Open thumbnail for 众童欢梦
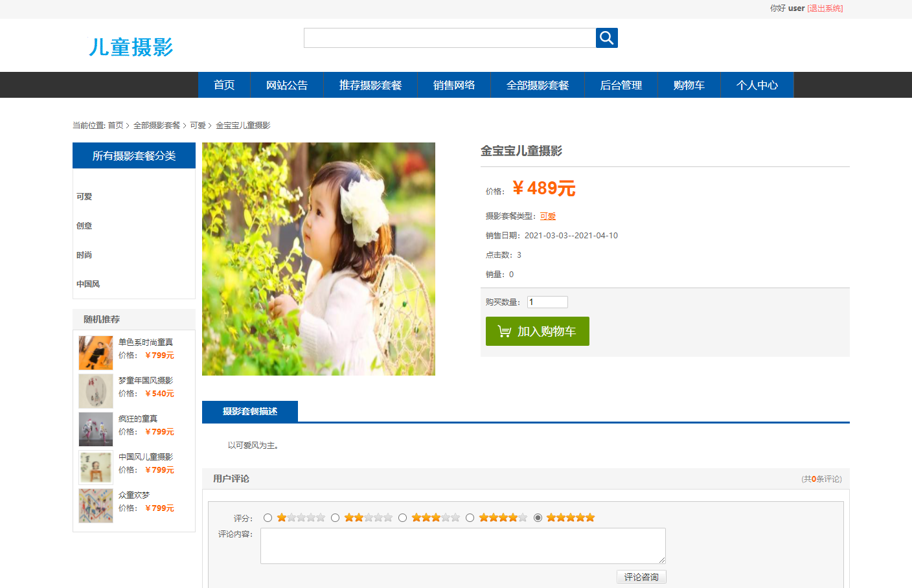Screen dimensions: 912x588 click(x=96, y=506)
